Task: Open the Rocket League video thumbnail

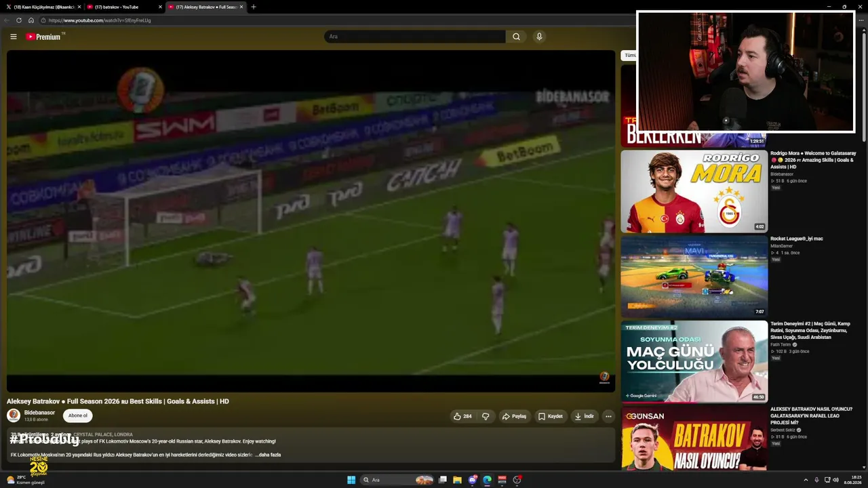Action: point(694,277)
